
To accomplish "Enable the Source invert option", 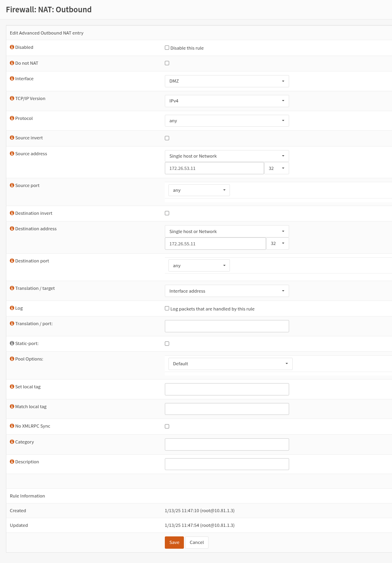I will click(x=167, y=138).
